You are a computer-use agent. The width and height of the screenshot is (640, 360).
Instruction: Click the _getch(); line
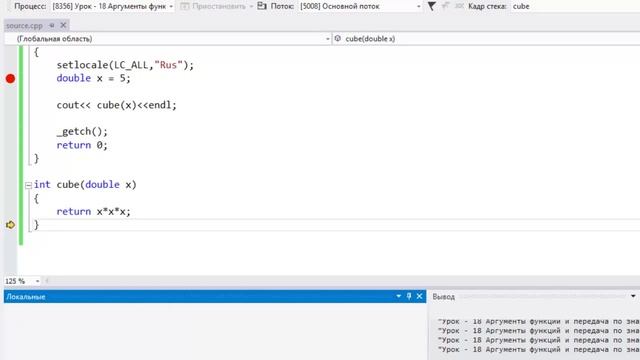coord(82,131)
